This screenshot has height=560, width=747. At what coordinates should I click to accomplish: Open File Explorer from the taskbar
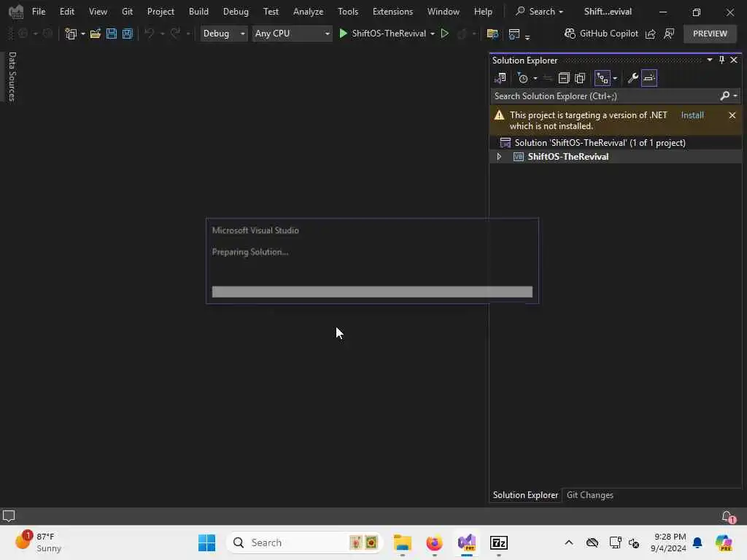click(403, 542)
